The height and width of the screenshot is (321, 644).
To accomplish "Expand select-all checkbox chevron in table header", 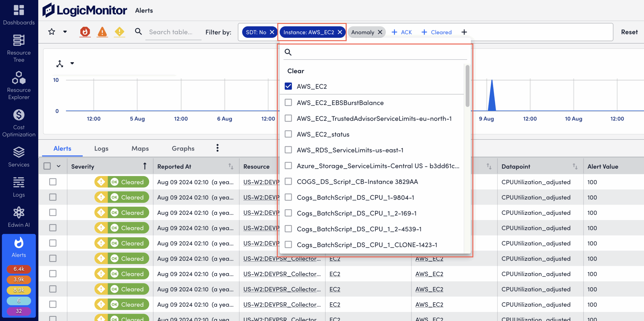I will [x=59, y=166].
